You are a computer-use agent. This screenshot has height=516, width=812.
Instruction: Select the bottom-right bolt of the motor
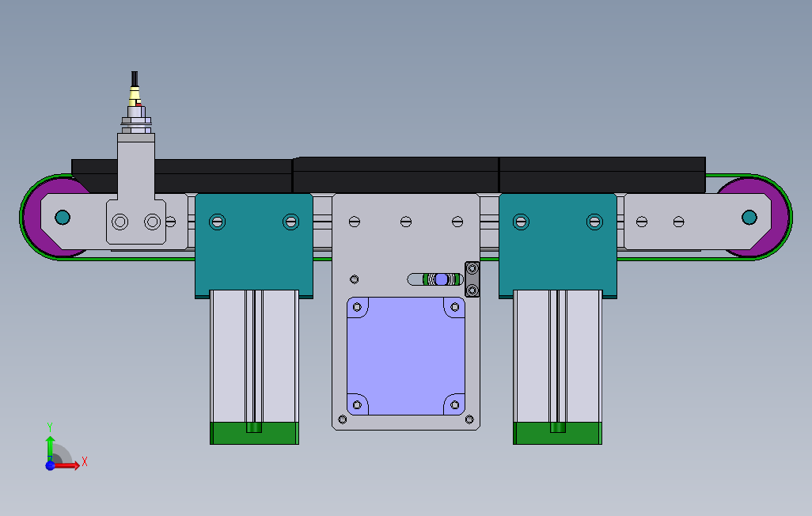click(455, 404)
